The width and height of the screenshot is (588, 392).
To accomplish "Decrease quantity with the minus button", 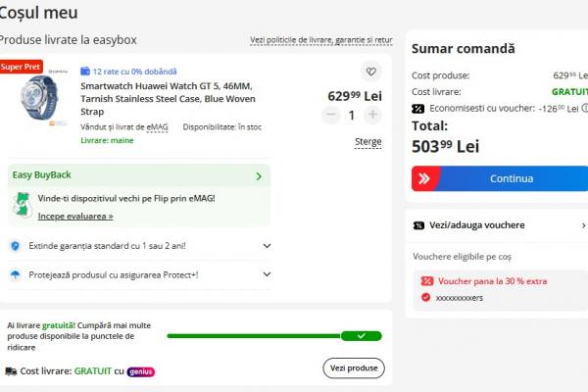I will (331, 115).
